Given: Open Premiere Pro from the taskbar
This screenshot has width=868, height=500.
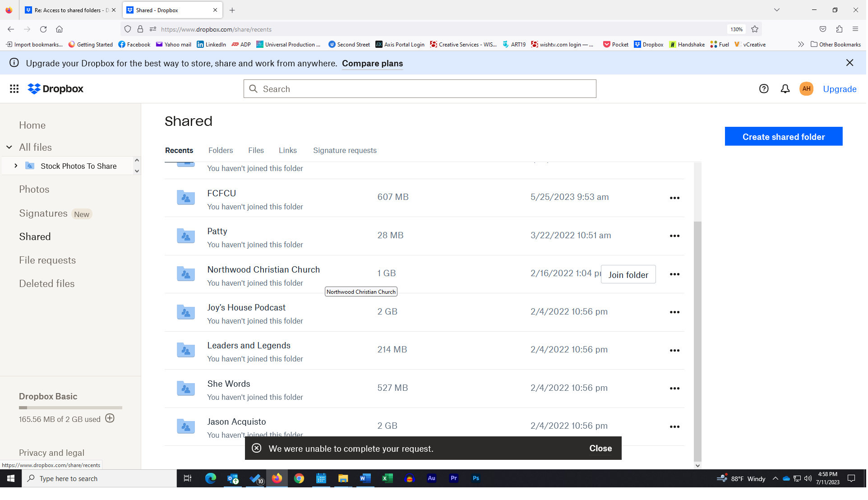Looking at the screenshot, I should click(455, 479).
